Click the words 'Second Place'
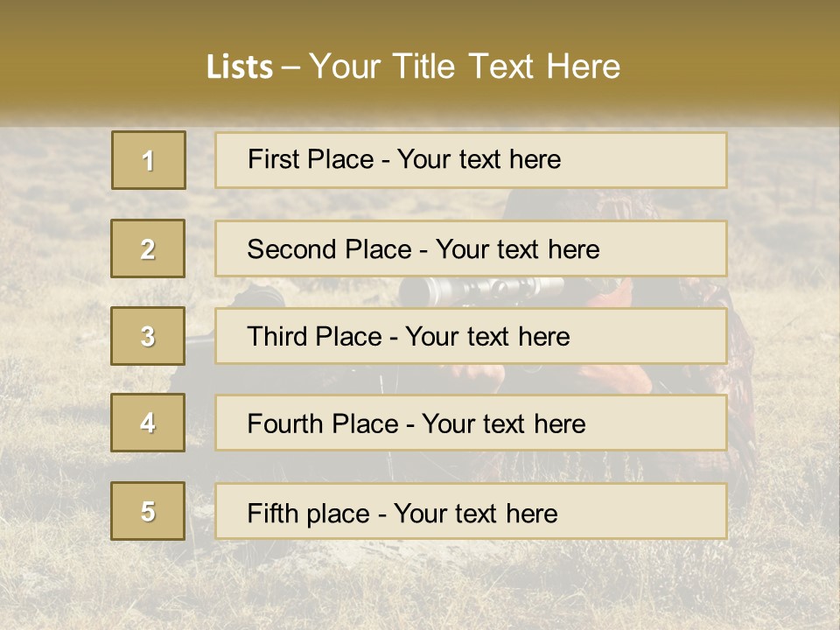 pos(330,249)
